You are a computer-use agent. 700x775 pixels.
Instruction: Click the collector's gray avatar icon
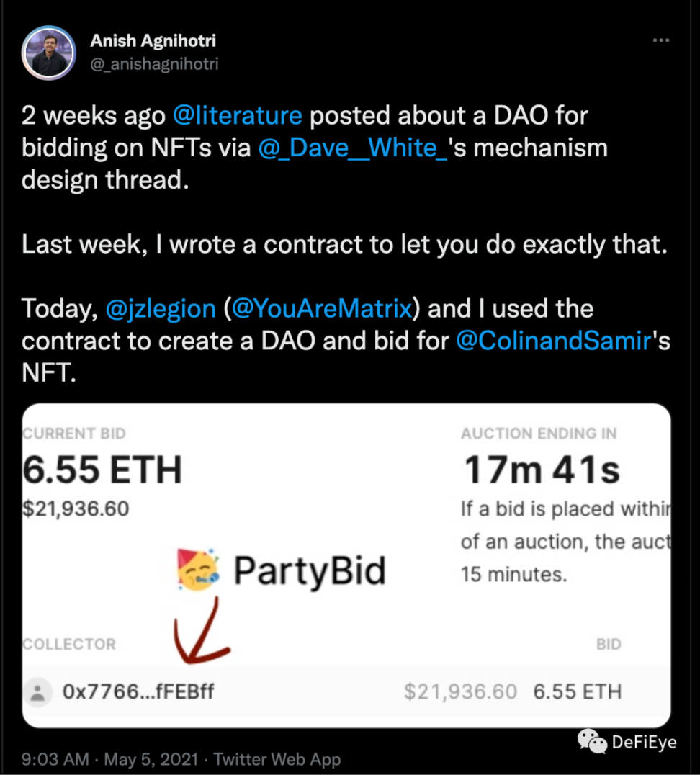pos(37,693)
